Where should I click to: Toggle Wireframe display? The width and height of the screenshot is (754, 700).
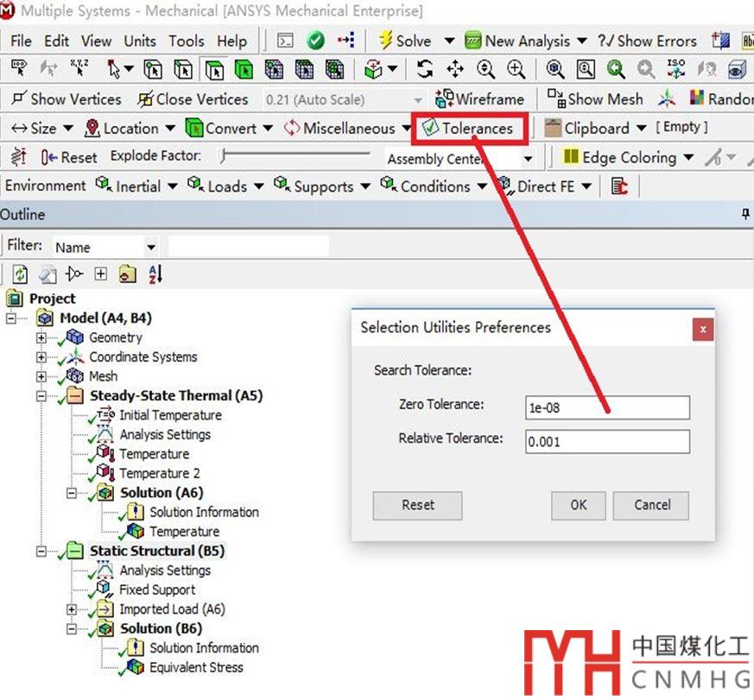(479, 99)
